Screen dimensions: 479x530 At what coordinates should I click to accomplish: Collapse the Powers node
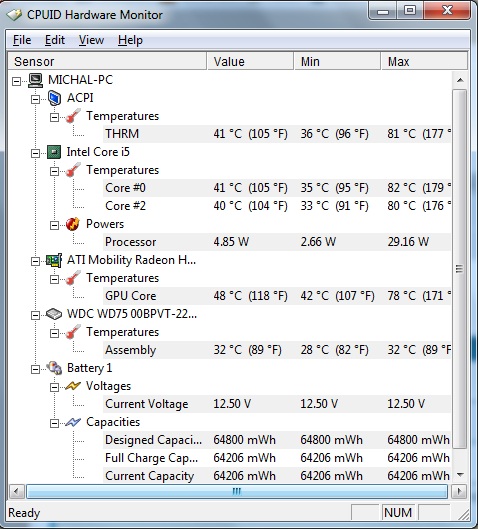54,225
